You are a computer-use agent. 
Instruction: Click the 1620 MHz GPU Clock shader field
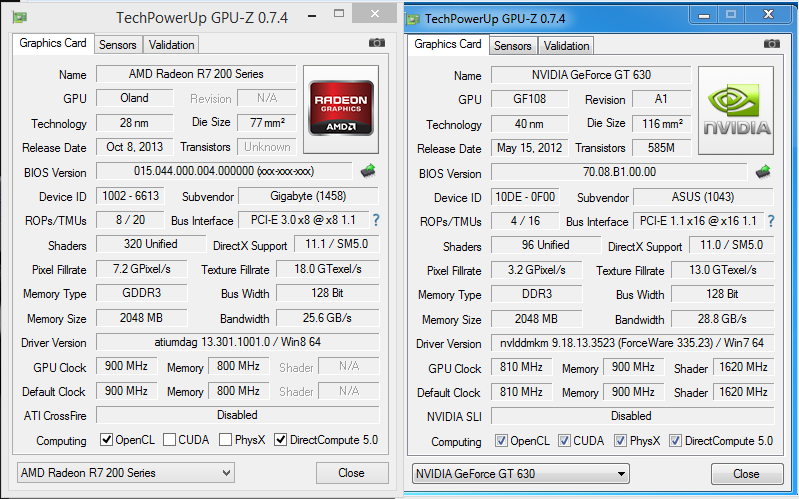tap(743, 367)
